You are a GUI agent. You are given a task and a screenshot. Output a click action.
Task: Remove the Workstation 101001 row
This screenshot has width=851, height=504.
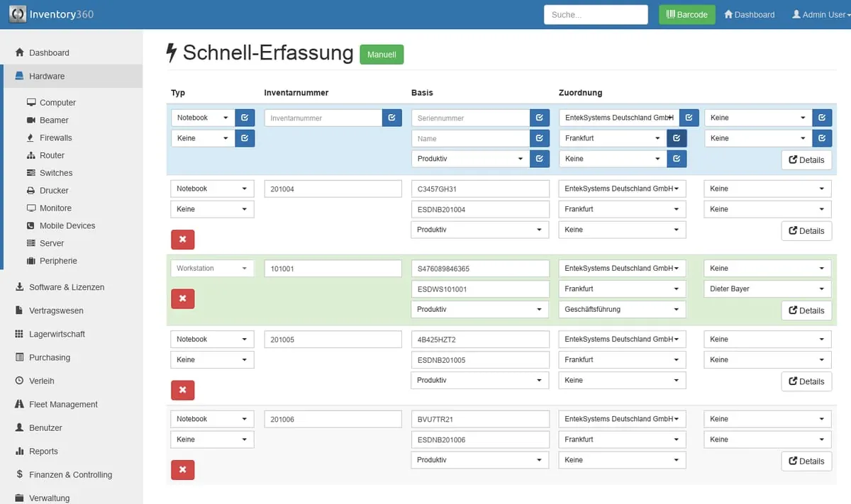182,298
